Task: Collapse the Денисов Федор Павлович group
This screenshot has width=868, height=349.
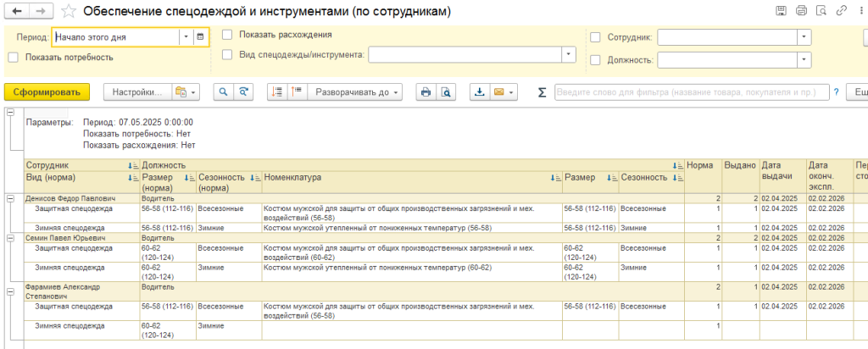Action: pos(10,198)
